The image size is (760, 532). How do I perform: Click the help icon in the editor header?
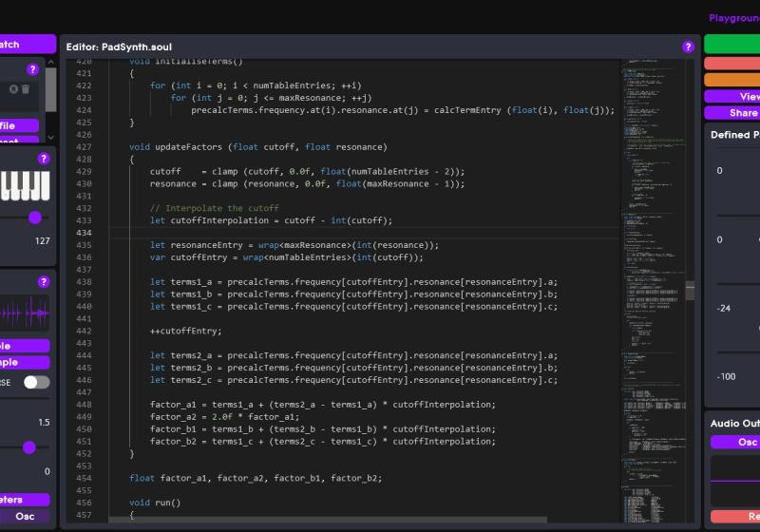[x=688, y=47]
